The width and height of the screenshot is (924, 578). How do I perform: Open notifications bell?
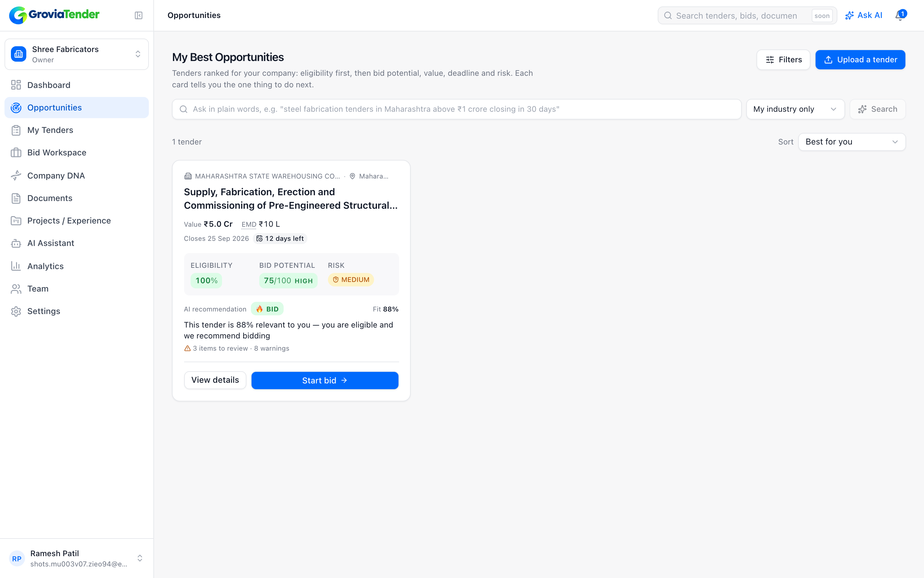(900, 15)
